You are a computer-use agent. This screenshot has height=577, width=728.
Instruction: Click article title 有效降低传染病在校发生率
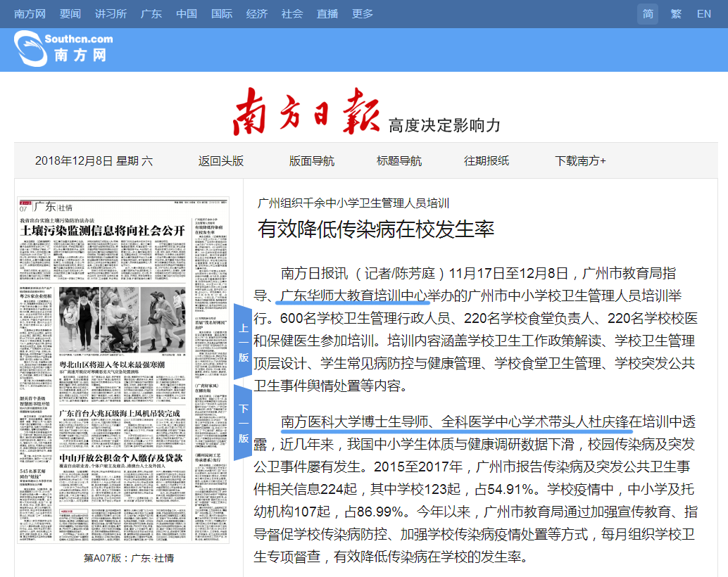click(376, 229)
